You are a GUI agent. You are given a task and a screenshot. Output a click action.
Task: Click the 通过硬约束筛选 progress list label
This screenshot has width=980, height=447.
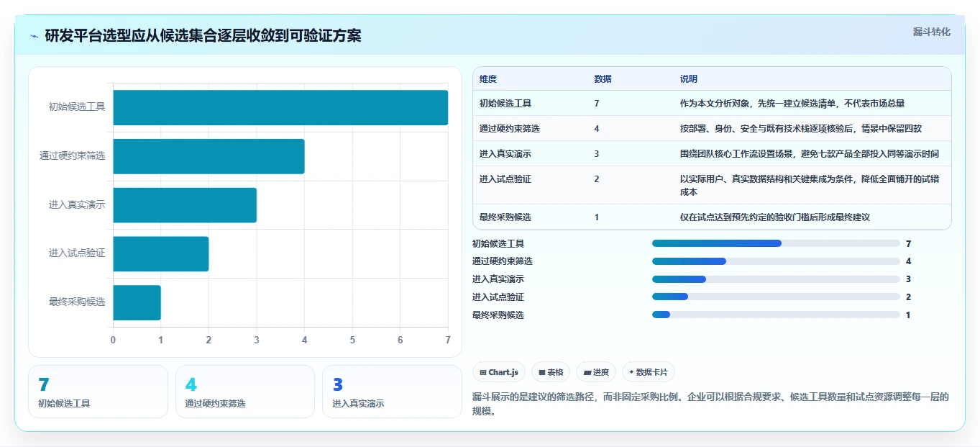click(x=503, y=261)
